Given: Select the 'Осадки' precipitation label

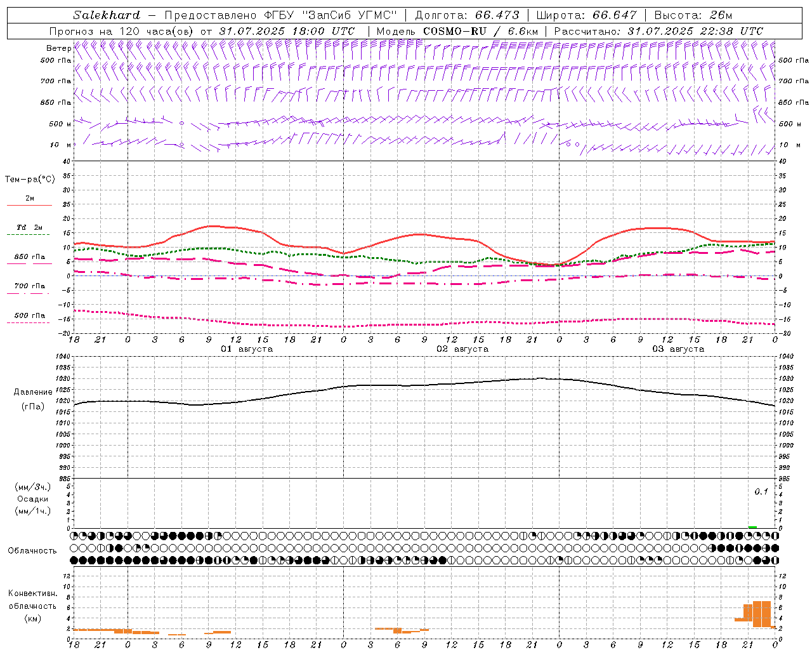Looking at the screenshot, I should coord(33,499).
